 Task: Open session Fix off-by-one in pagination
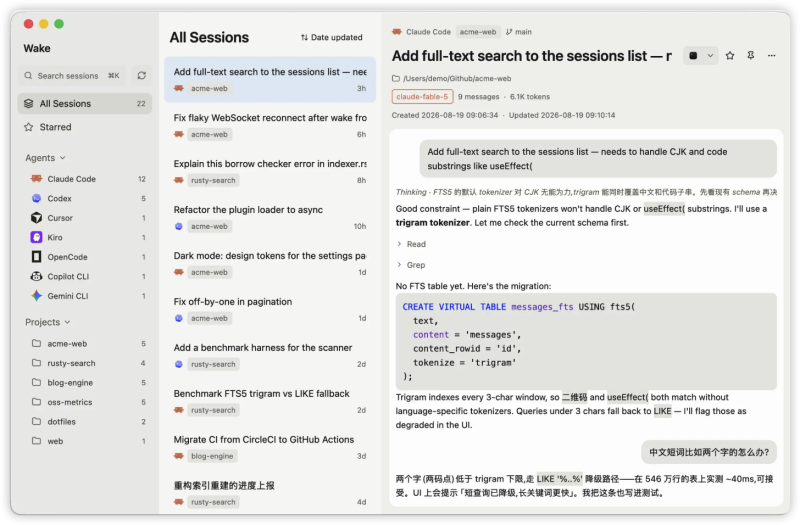click(x=270, y=309)
